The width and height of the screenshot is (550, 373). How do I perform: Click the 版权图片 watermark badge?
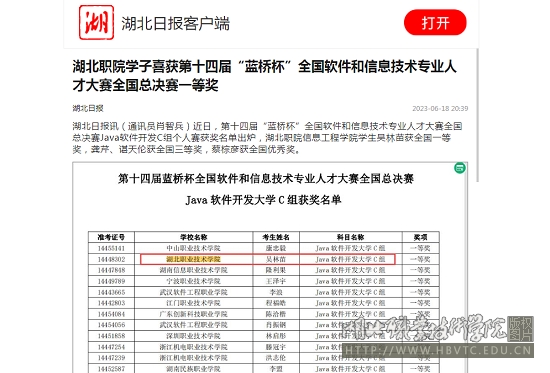(521, 329)
